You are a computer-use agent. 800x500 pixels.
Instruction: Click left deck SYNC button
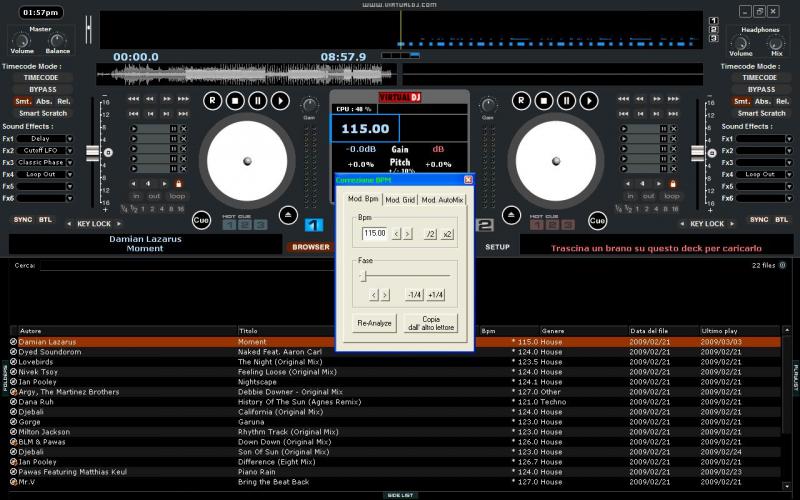(23, 220)
